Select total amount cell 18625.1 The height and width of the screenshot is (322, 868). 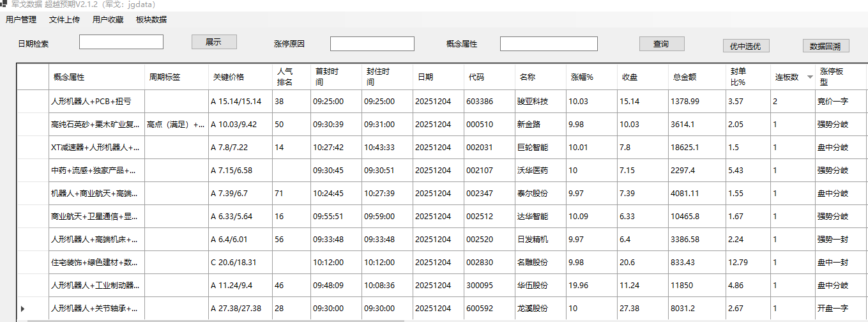coord(697,148)
